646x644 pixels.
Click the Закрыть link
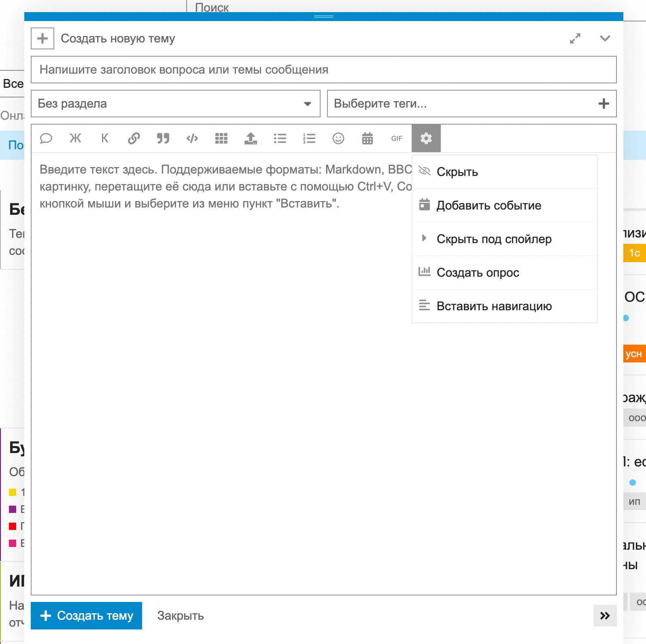pyautogui.click(x=181, y=616)
